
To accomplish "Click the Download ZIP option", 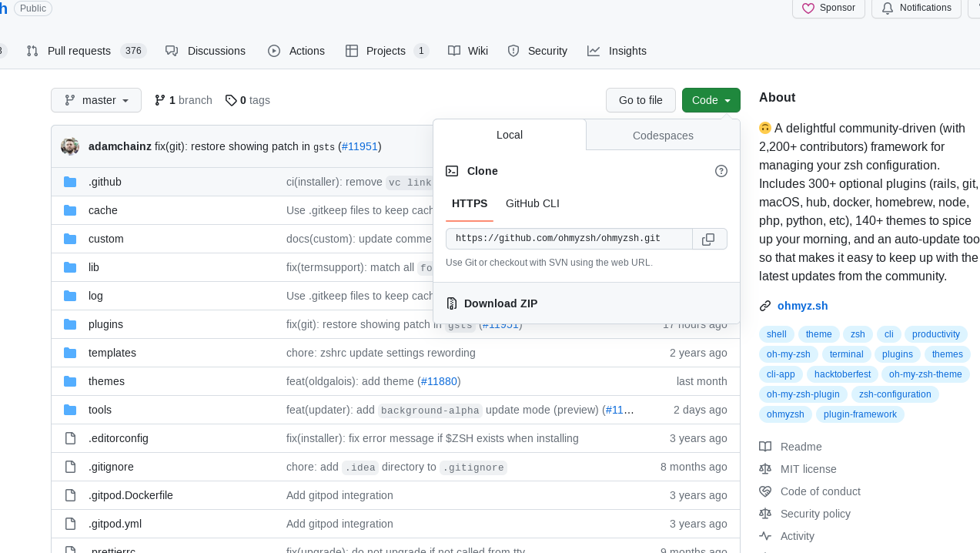I will click(x=500, y=303).
